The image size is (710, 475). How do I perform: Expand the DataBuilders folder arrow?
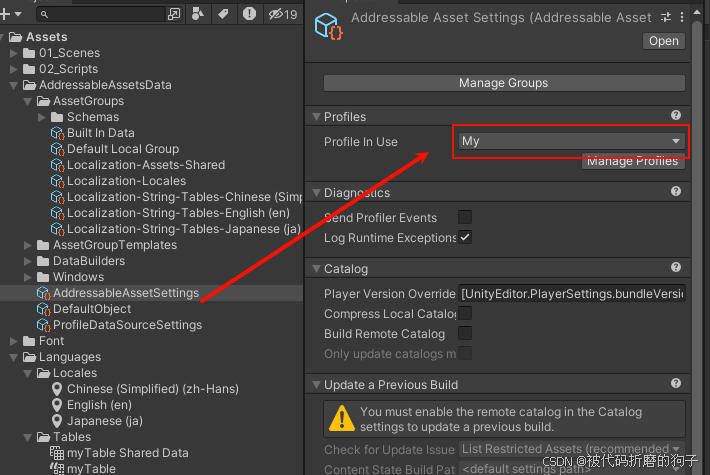[28, 261]
